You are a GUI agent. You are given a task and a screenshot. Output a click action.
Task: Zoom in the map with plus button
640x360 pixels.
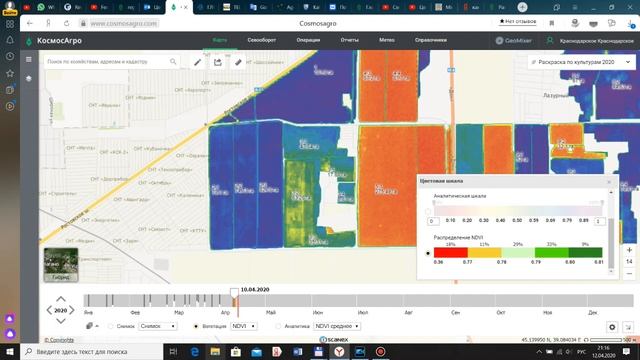click(x=629, y=250)
